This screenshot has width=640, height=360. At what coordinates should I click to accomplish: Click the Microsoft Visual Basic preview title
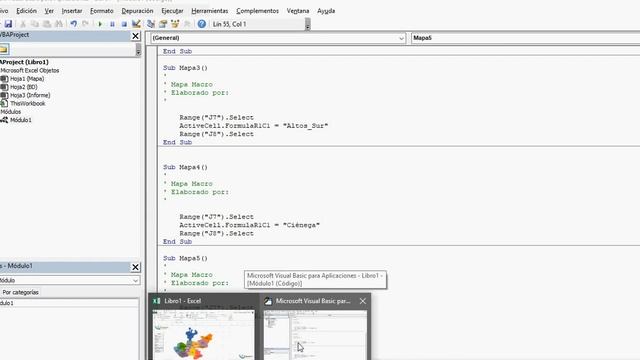[313, 301]
